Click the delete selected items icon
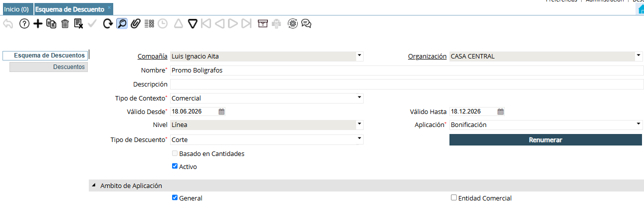This screenshot has width=644, height=209. [78, 23]
